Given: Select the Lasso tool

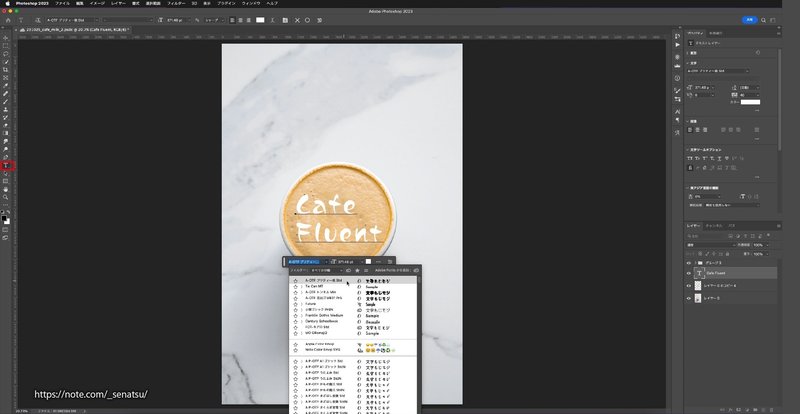Looking at the screenshot, I should coord(6,54).
